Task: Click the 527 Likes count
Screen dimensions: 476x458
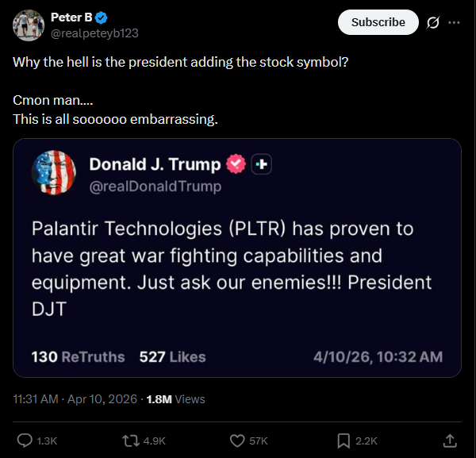Action: [172, 356]
